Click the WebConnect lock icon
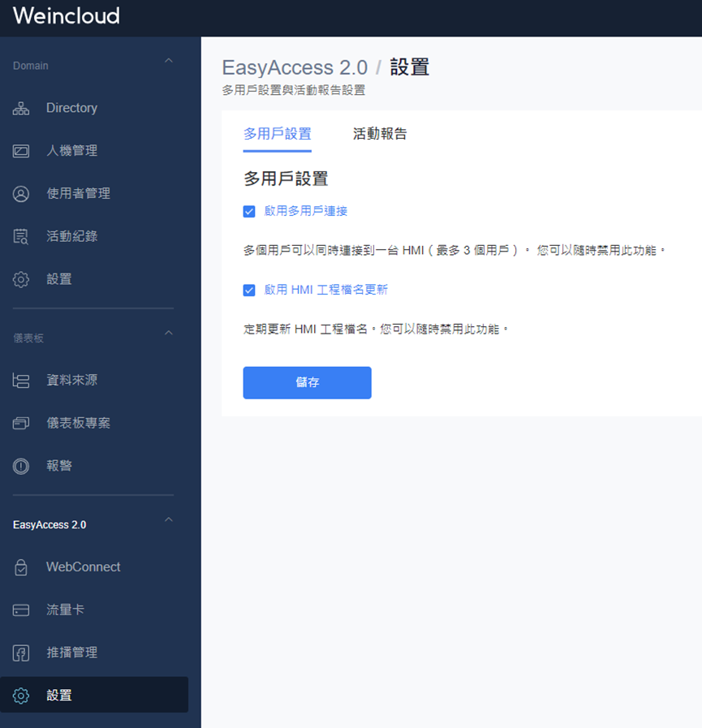Viewport: 702px width, 728px height. (x=21, y=567)
